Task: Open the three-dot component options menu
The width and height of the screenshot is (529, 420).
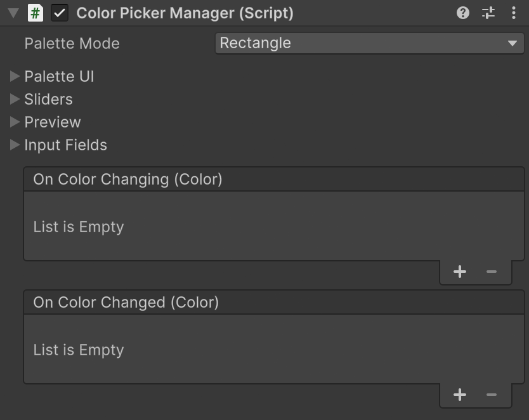Action: tap(513, 13)
